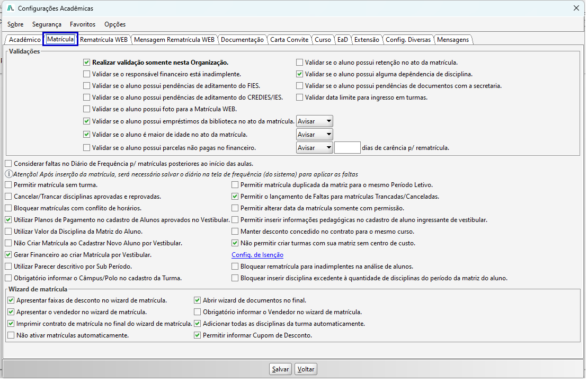The width and height of the screenshot is (588, 382).
Task: Click the Salvar button
Action: tap(281, 369)
